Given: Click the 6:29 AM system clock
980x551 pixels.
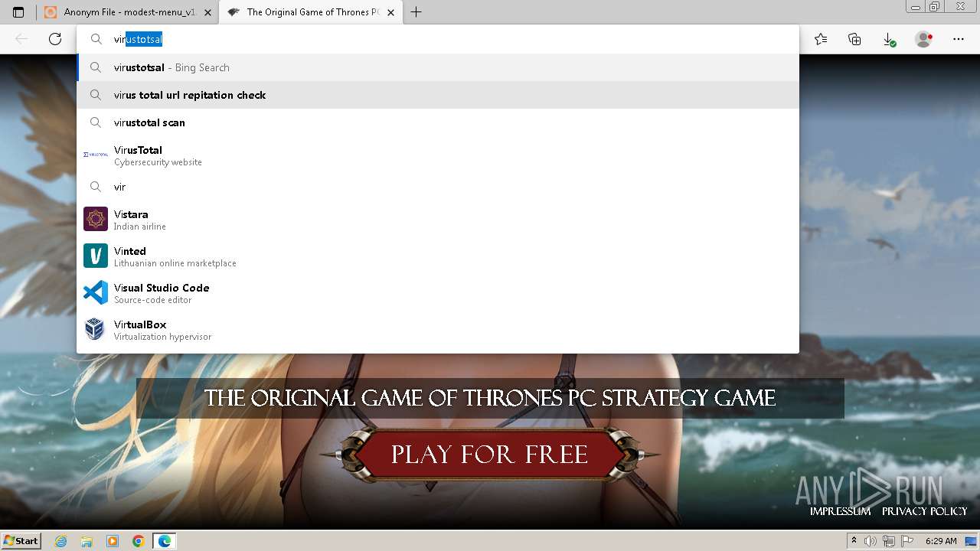Looking at the screenshot, I should (941, 541).
